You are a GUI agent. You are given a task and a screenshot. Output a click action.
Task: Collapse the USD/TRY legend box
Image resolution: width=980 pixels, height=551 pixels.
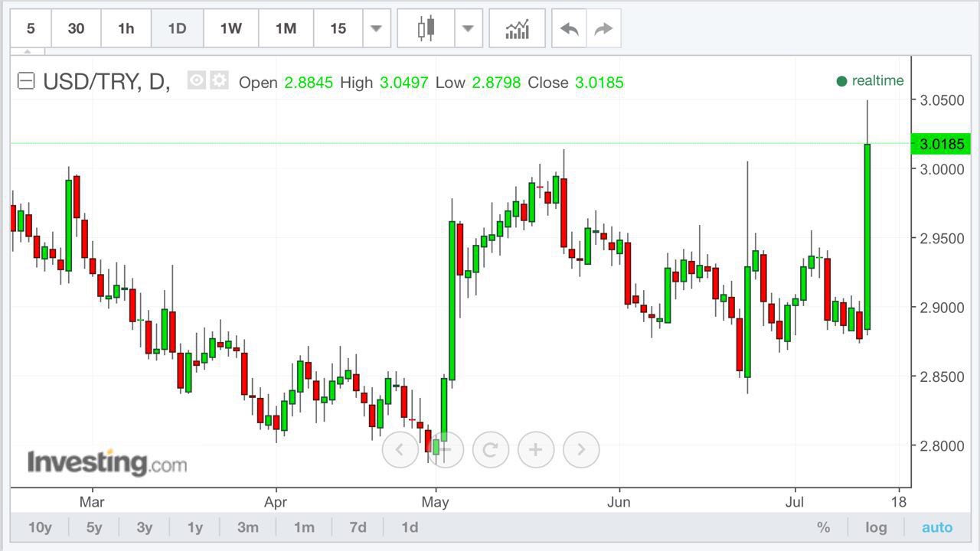pyautogui.click(x=26, y=81)
